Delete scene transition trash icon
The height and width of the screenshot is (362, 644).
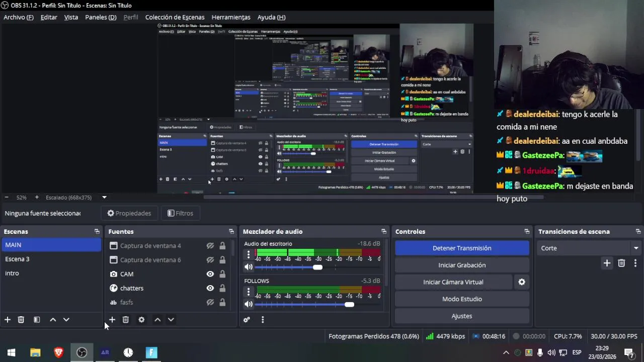coord(621,263)
